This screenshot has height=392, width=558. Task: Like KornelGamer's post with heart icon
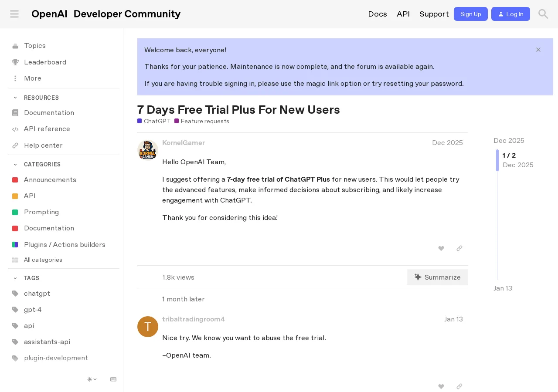441,249
